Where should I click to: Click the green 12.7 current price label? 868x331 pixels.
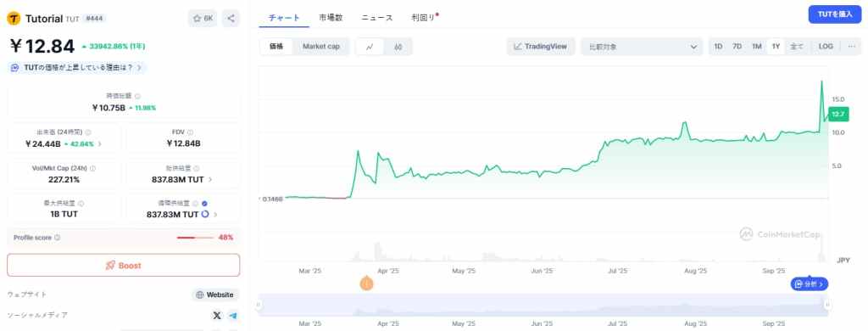coord(838,115)
